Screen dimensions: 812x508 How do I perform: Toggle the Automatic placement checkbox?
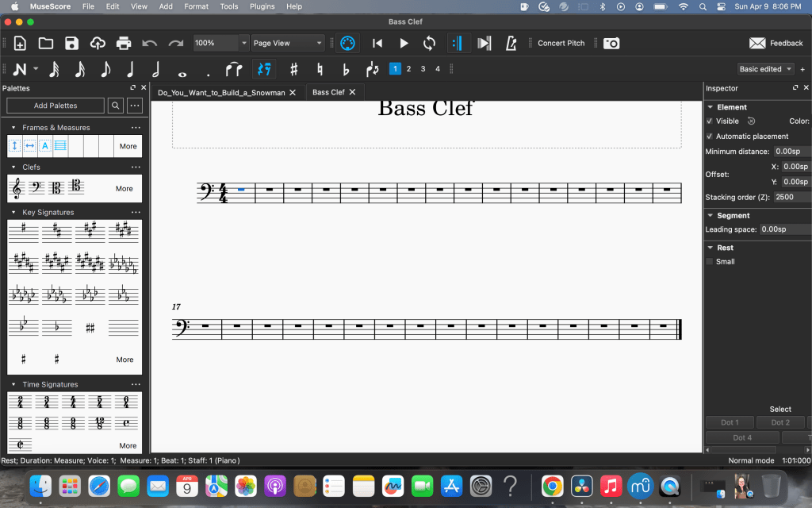[x=710, y=137]
